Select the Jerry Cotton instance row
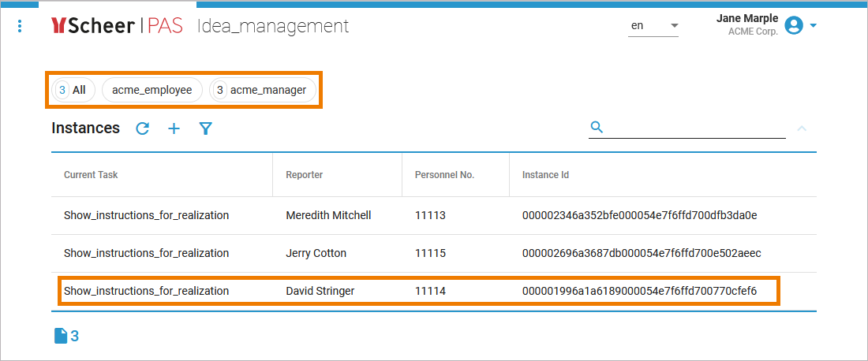868x361 pixels. pos(316,253)
